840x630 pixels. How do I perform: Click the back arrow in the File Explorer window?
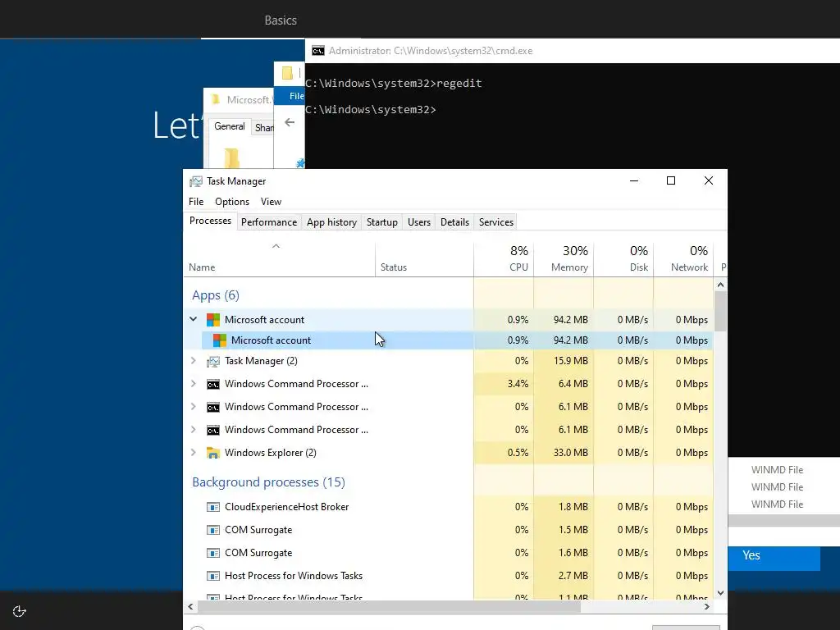pos(290,123)
